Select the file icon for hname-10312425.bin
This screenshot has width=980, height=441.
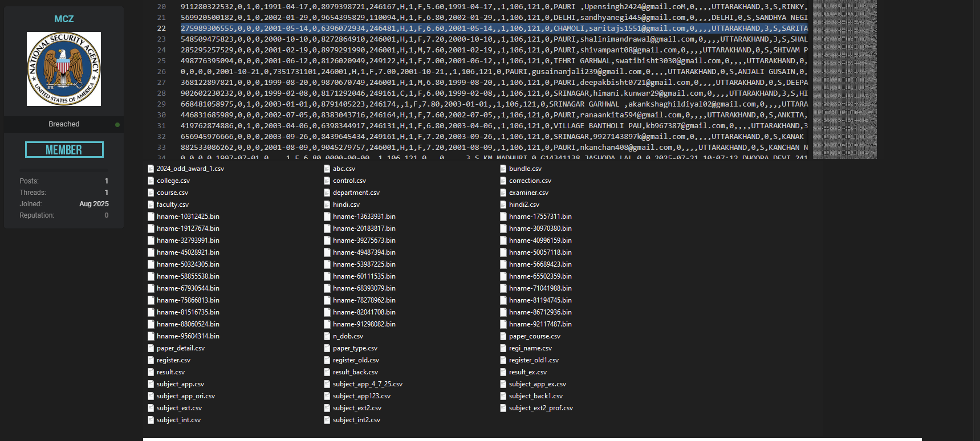click(151, 217)
